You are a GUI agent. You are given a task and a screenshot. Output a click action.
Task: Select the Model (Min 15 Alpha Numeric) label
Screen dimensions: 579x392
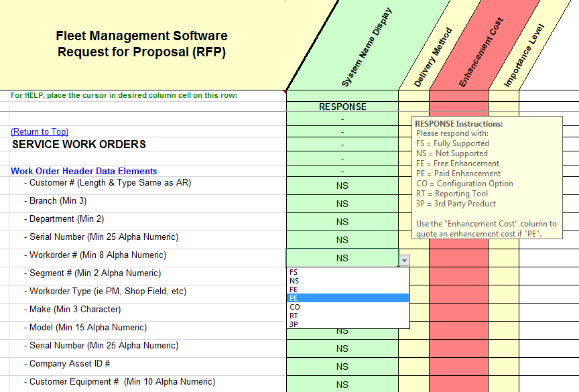[85, 328]
